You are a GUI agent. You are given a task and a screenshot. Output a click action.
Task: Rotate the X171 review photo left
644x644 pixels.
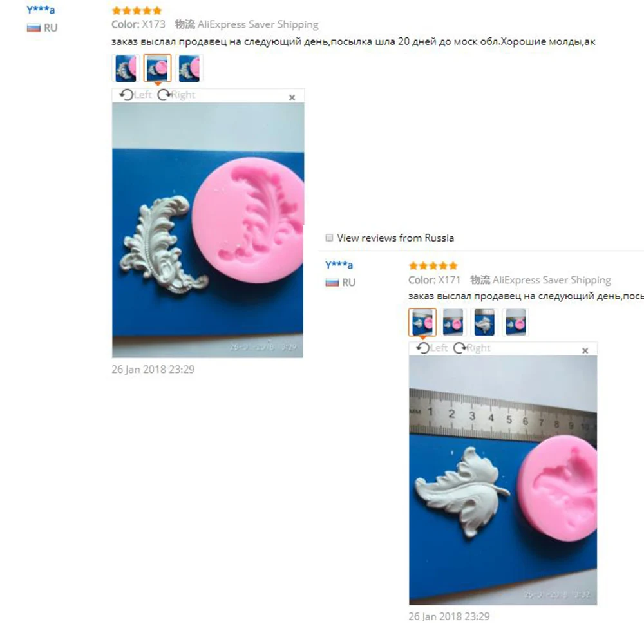tap(431, 348)
